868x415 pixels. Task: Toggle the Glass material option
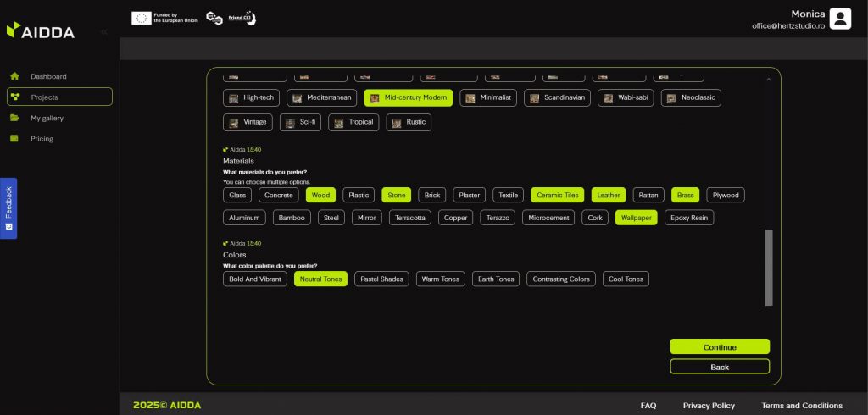(x=237, y=195)
